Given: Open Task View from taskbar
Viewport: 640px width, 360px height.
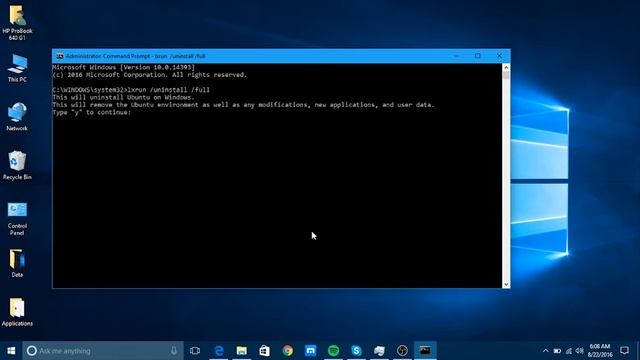Looking at the screenshot, I should click(195, 351).
